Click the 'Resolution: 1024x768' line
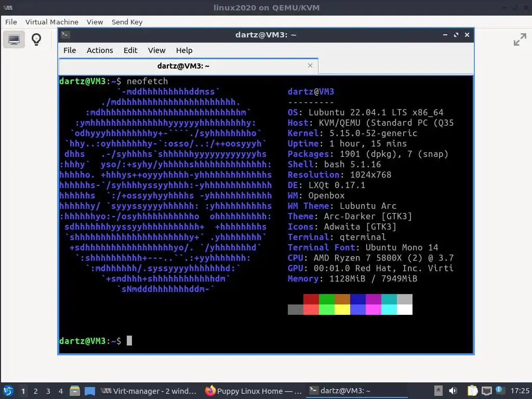This screenshot has width=532, height=399. (x=339, y=175)
